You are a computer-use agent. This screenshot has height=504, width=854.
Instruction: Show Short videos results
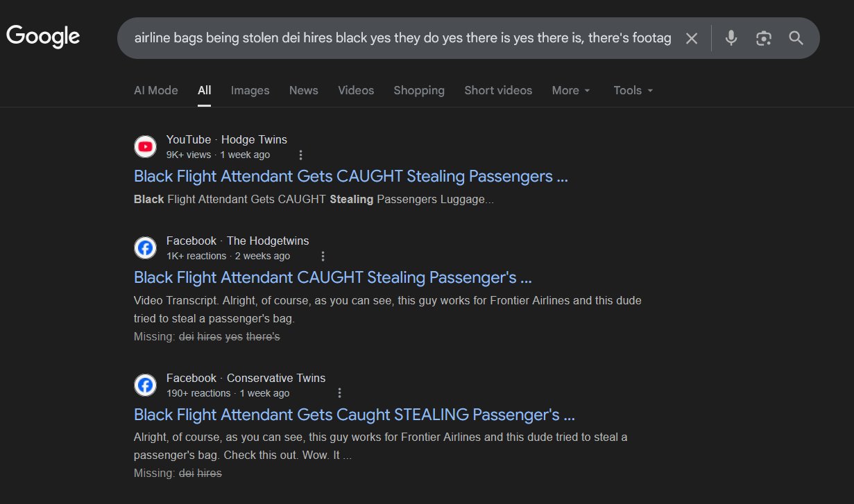(498, 91)
